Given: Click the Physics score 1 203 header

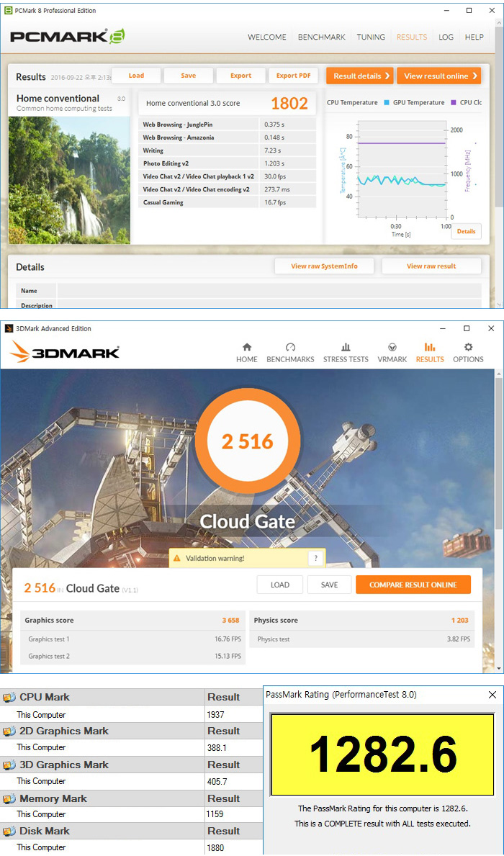Looking at the screenshot, I should pos(362,620).
